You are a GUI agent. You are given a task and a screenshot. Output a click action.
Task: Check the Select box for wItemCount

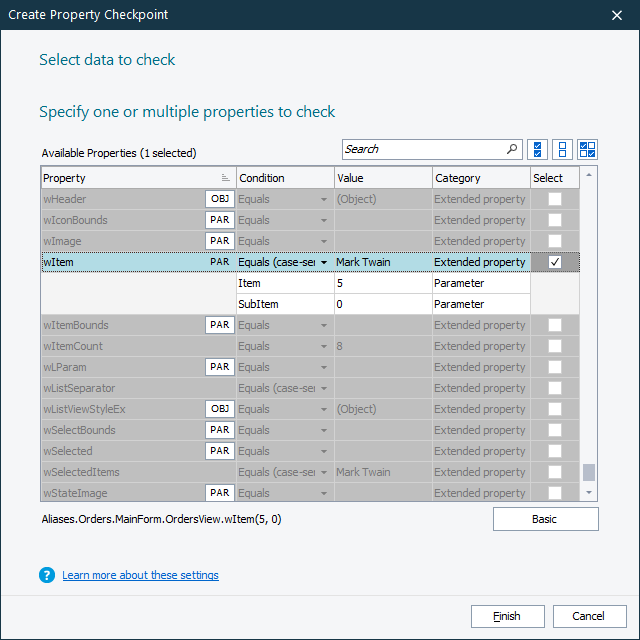click(x=555, y=346)
